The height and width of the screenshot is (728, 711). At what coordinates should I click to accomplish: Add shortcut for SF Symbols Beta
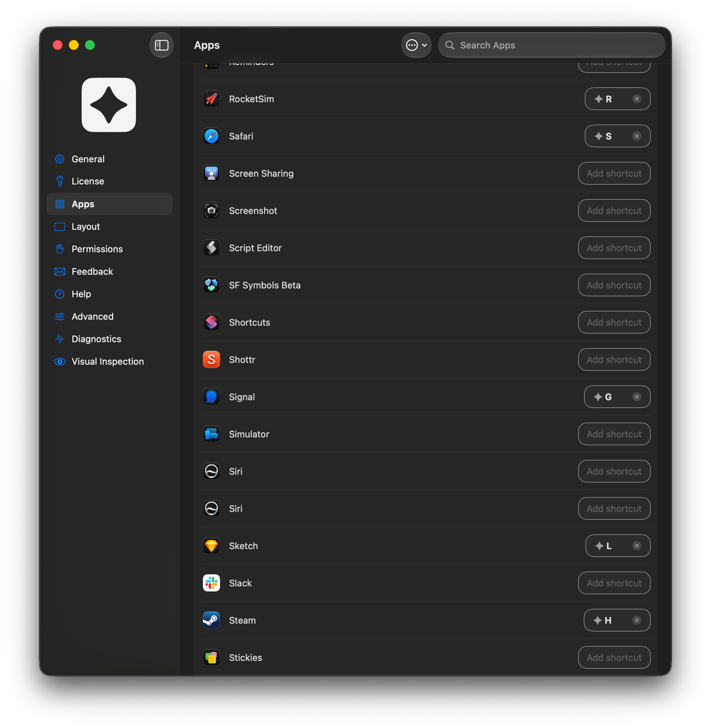614,285
